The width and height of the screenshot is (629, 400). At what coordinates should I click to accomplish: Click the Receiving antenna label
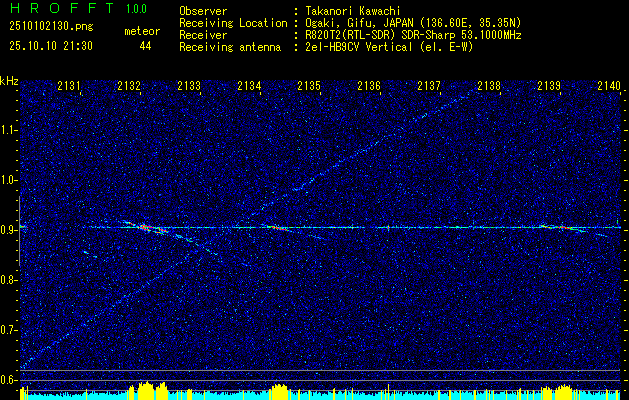(230, 47)
